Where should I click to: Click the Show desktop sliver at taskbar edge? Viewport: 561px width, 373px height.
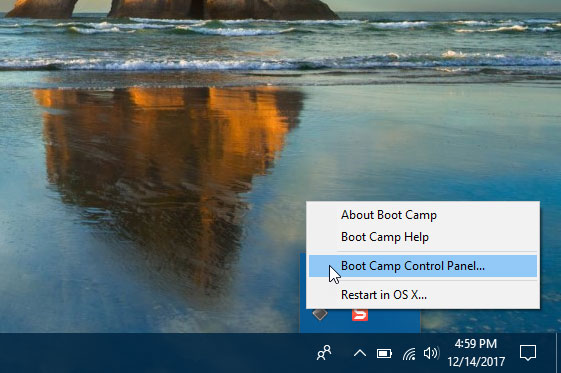pyautogui.click(x=558, y=353)
